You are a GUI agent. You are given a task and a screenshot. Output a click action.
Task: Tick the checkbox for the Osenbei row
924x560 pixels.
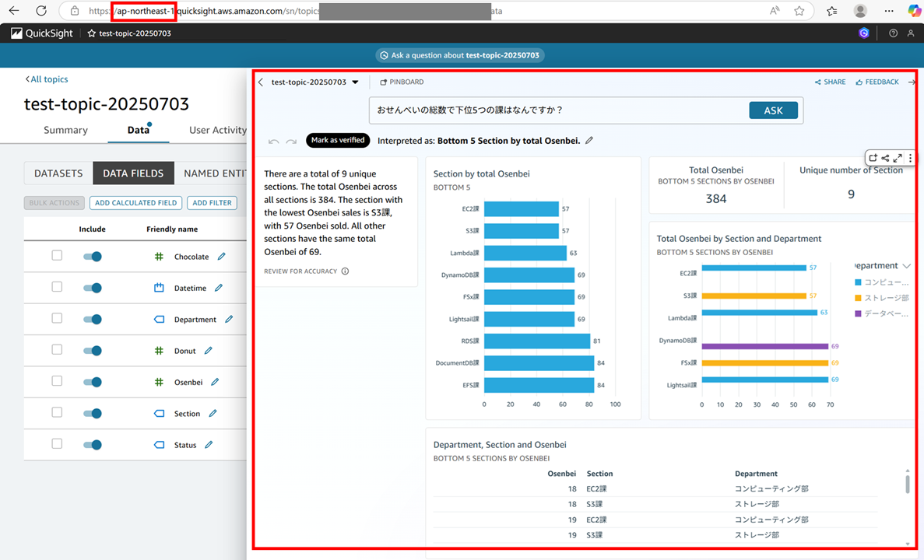[x=57, y=381]
